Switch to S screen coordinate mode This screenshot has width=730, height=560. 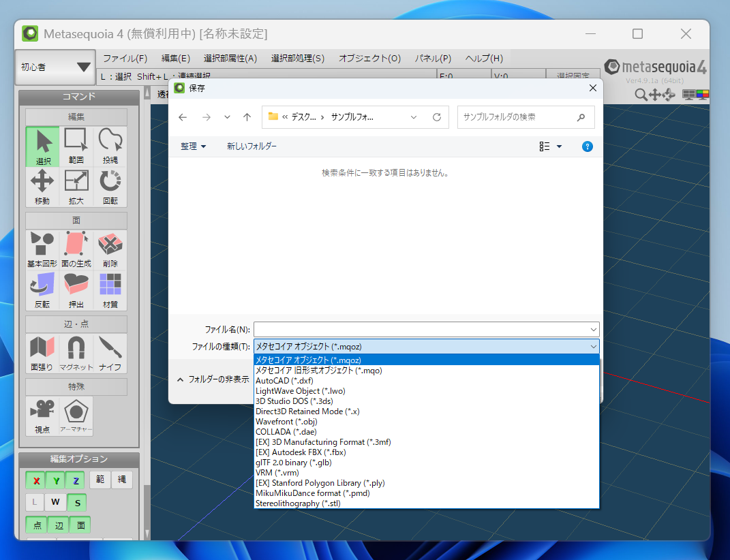tap(77, 502)
